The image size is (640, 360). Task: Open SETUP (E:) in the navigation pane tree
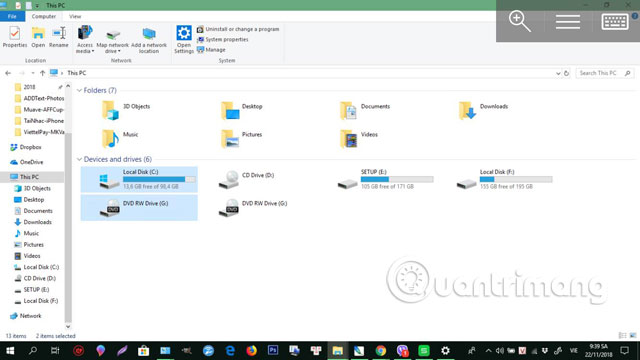pyautogui.click(x=31, y=289)
